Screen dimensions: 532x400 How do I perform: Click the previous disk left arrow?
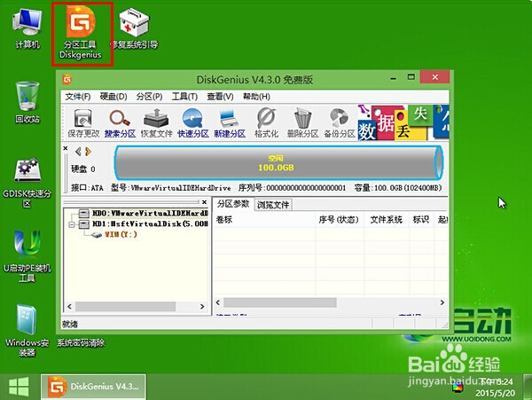(x=78, y=152)
